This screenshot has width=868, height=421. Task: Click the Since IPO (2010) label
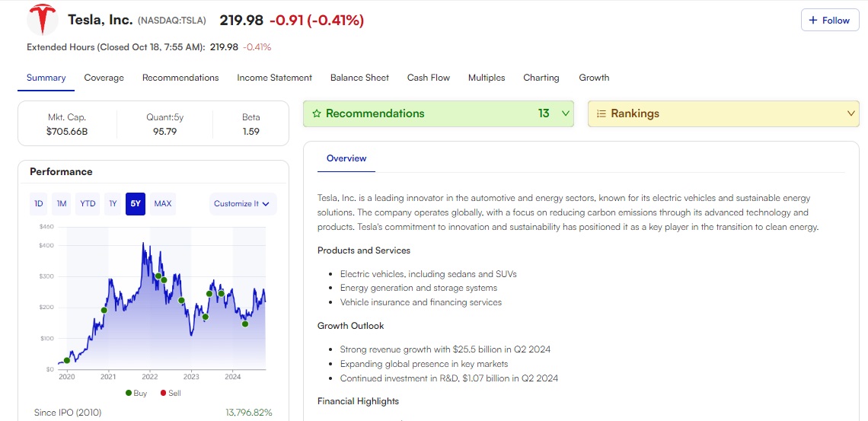[x=68, y=413]
